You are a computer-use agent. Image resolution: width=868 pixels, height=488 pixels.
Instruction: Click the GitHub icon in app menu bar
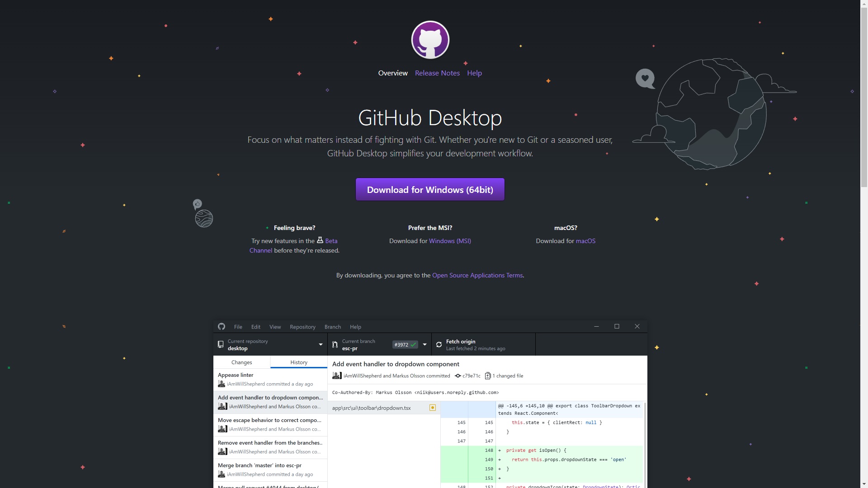coord(222,327)
